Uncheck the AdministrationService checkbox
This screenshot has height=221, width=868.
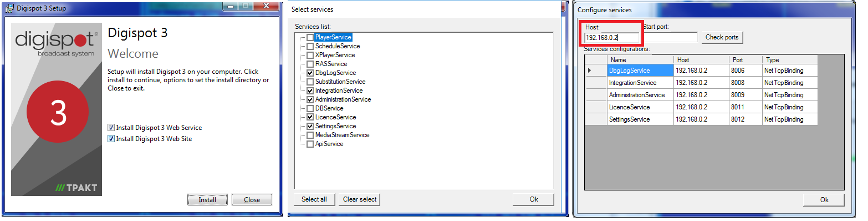tap(310, 99)
